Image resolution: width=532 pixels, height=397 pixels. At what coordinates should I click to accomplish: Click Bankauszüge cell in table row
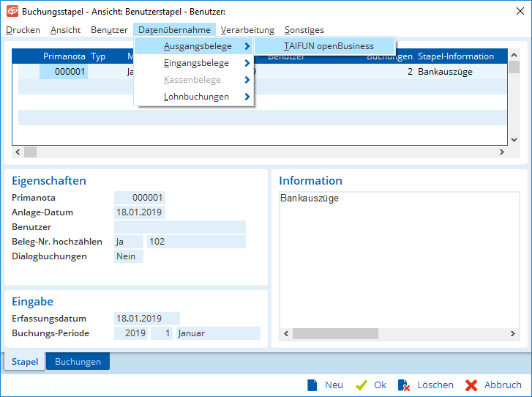click(445, 72)
